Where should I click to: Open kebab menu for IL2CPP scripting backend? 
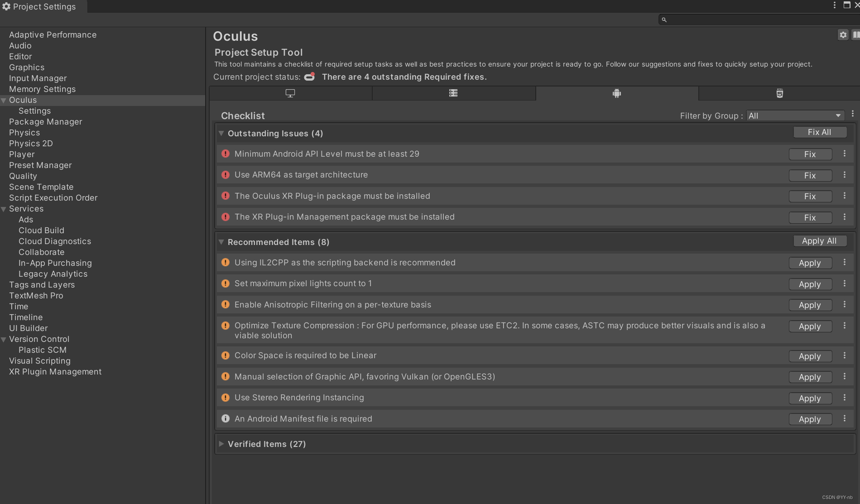(x=845, y=262)
